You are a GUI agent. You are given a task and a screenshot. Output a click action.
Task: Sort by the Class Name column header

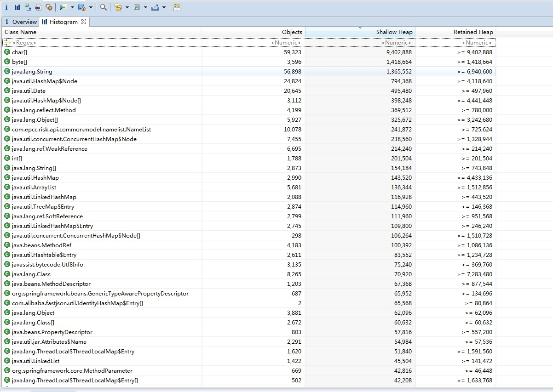coord(102,32)
